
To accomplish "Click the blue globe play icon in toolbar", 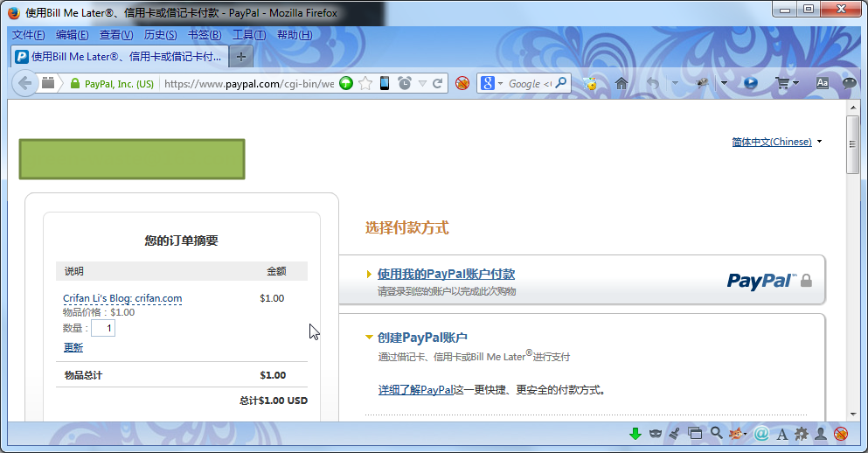I will [x=751, y=83].
